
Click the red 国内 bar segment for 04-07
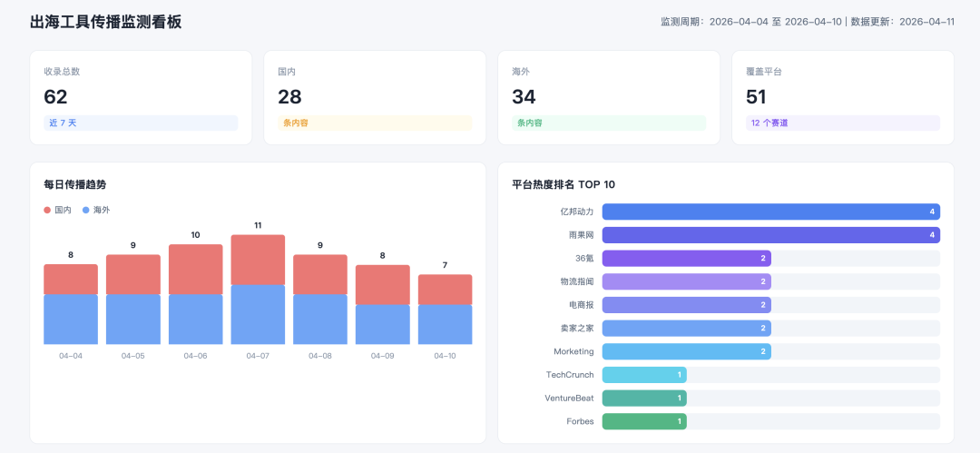tap(258, 260)
